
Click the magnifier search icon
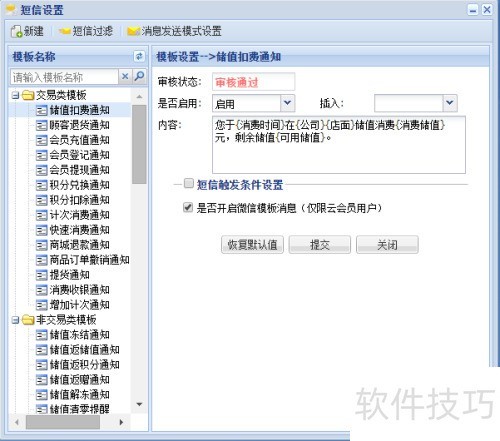click(x=139, y=76)
